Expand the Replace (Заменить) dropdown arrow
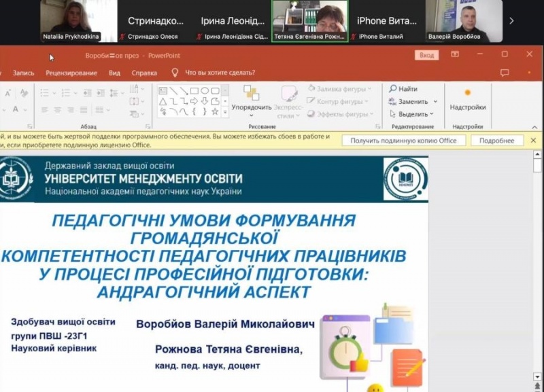 click(435, 102)
